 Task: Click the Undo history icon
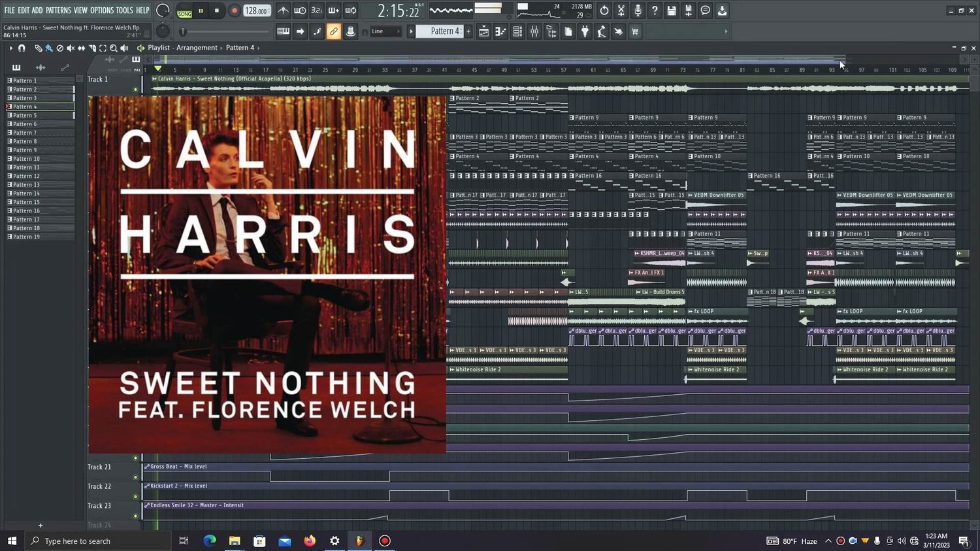tap(604, 10)
